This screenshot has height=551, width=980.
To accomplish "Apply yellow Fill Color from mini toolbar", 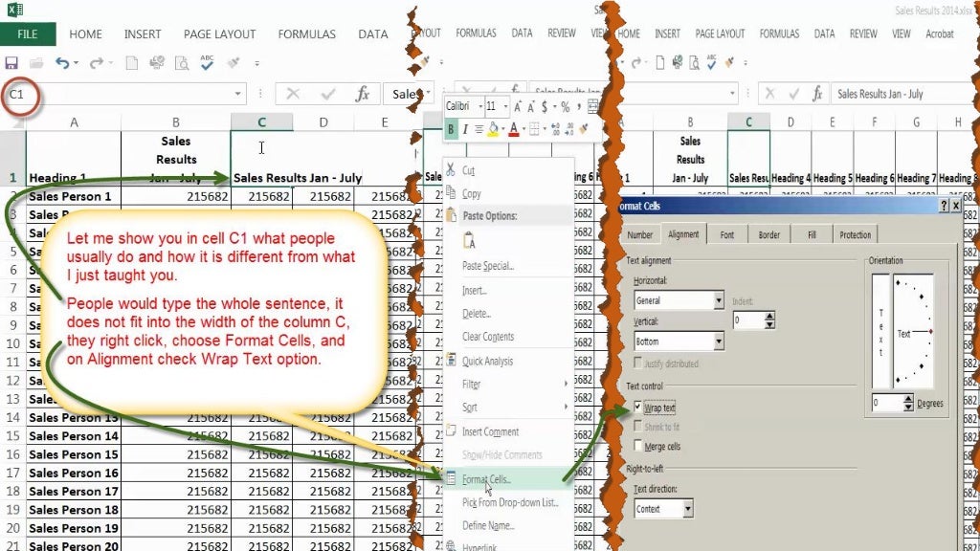I will click(x=493, y=129).
